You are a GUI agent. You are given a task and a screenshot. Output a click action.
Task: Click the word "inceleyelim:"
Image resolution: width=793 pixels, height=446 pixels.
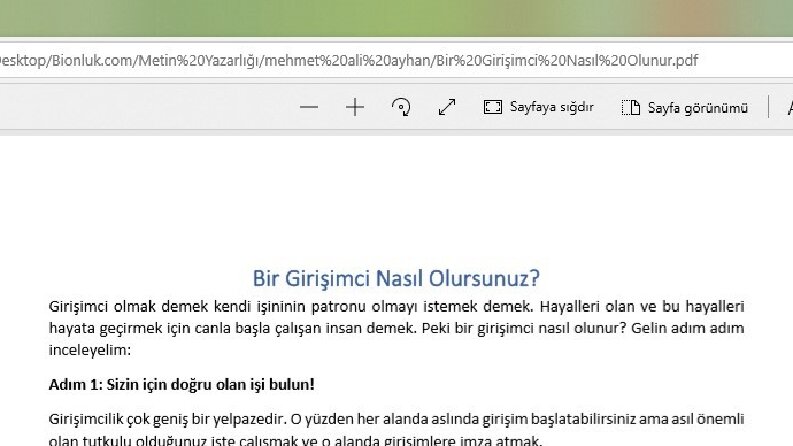pyautogui.click(x=90, y=350)
